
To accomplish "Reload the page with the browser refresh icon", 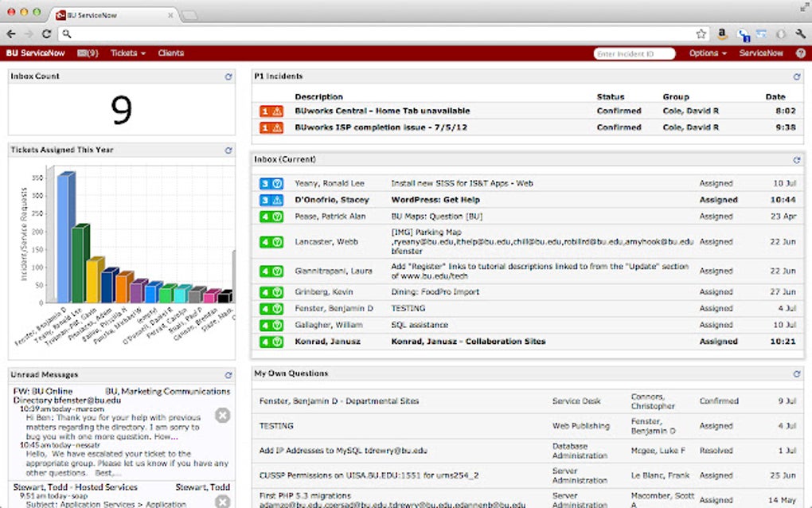I will [x=46, y=33].
